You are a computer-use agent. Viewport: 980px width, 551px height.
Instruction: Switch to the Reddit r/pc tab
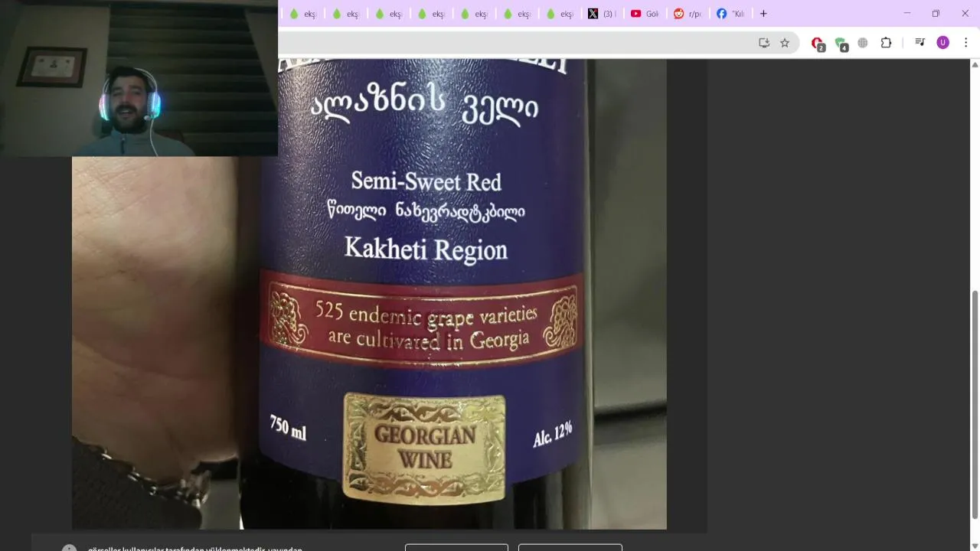coord(687,14)
